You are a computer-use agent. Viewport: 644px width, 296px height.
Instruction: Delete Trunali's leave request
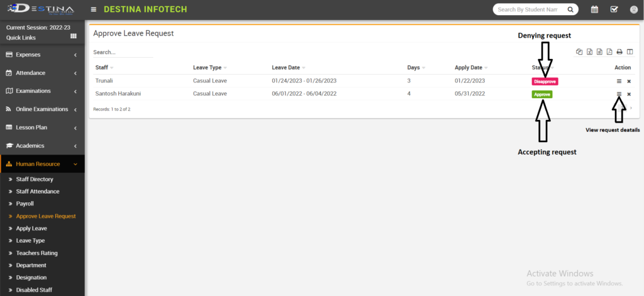tap(629, 81)
